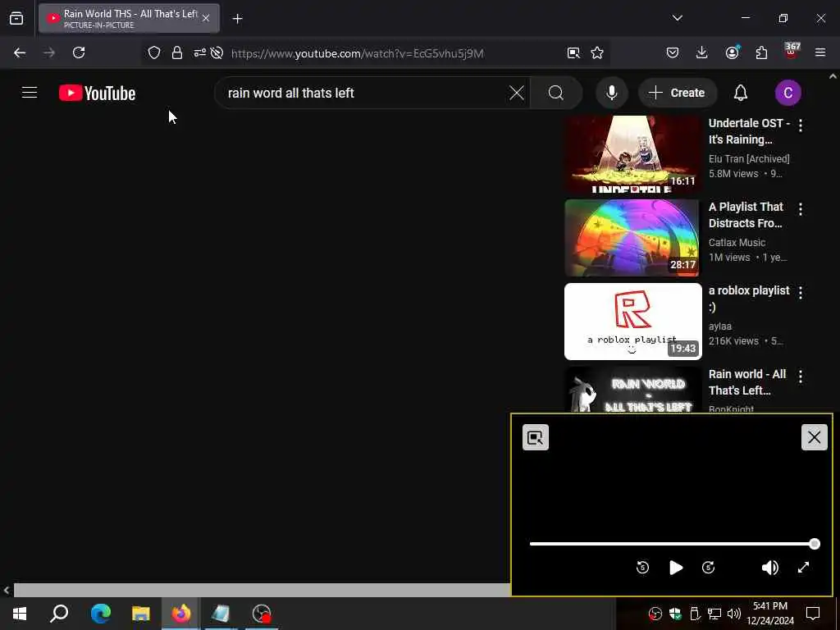Visit the Catlax Music channel
The image size is (840, 630).
pyautogui.click(x=737, y=242)
